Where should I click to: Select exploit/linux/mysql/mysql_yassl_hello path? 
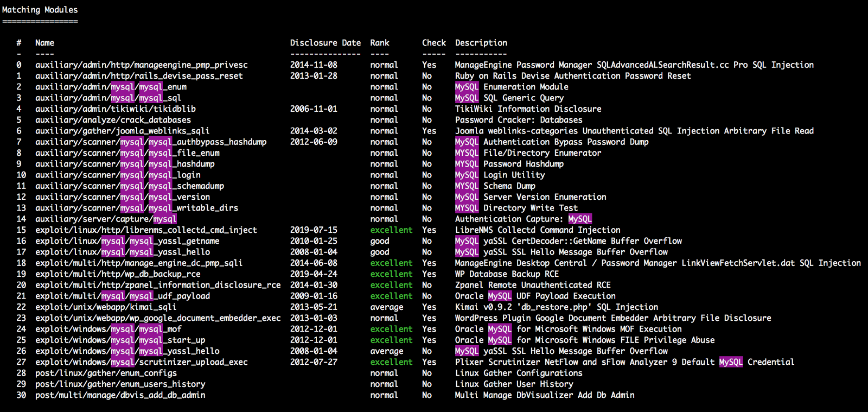[123, 252]
